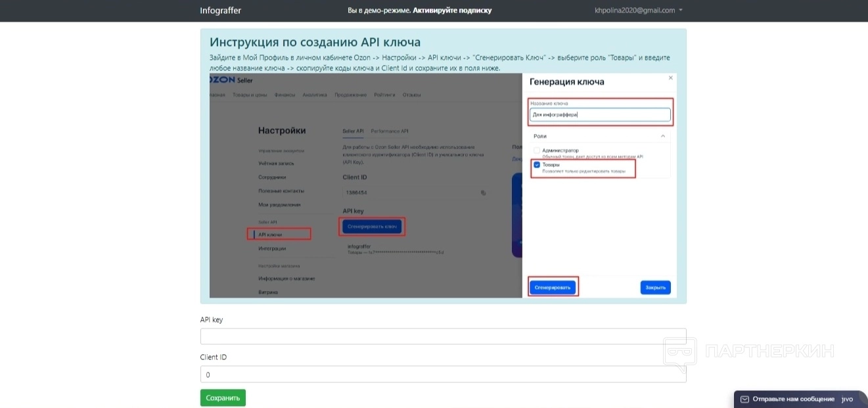
Task: Click the envelope icon in chat widget
Action: 744,399
